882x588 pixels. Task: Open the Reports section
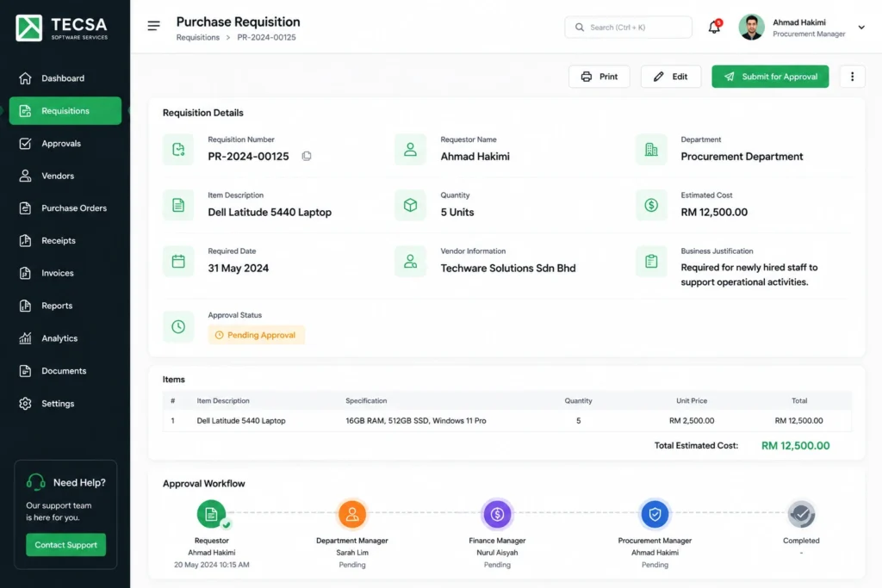(x=65, y=306)
